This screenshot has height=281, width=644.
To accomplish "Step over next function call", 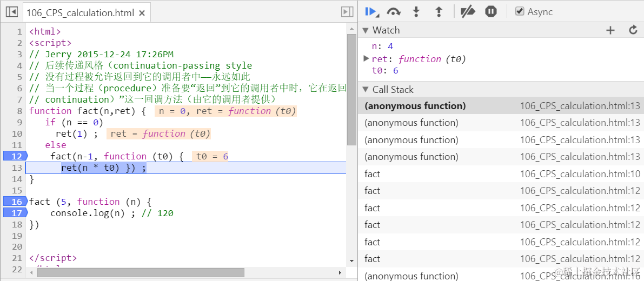I will [x=394, y=12].
